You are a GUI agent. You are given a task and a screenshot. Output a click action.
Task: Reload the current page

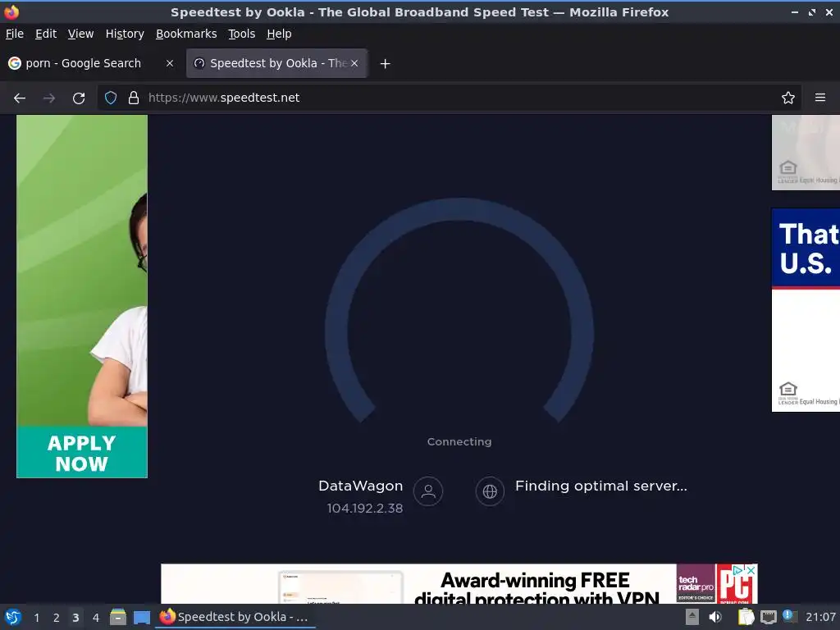pyautogui.click(x=79, y=98)
